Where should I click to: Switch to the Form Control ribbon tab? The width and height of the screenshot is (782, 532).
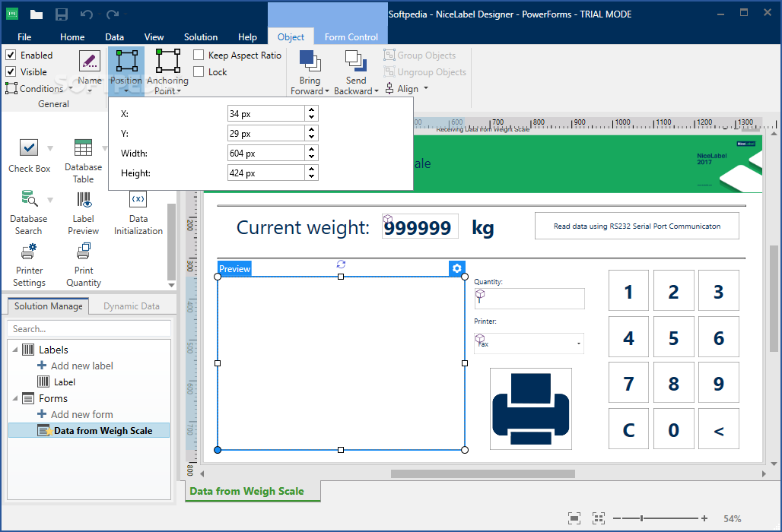(351, 37)
